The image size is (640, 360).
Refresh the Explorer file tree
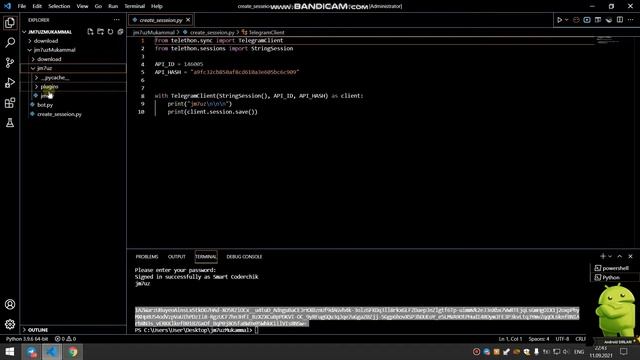pos(110,32)
